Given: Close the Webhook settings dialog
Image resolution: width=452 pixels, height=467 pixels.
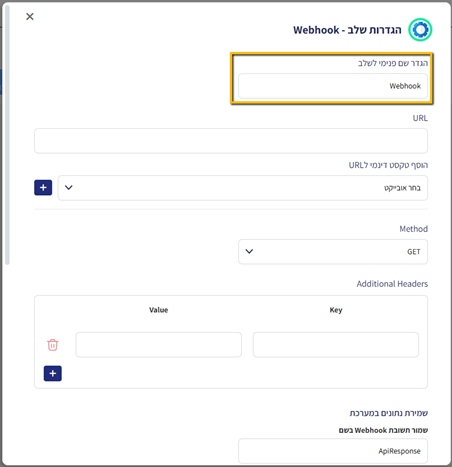Looking at the screenshot, I should tap(30, 16).
